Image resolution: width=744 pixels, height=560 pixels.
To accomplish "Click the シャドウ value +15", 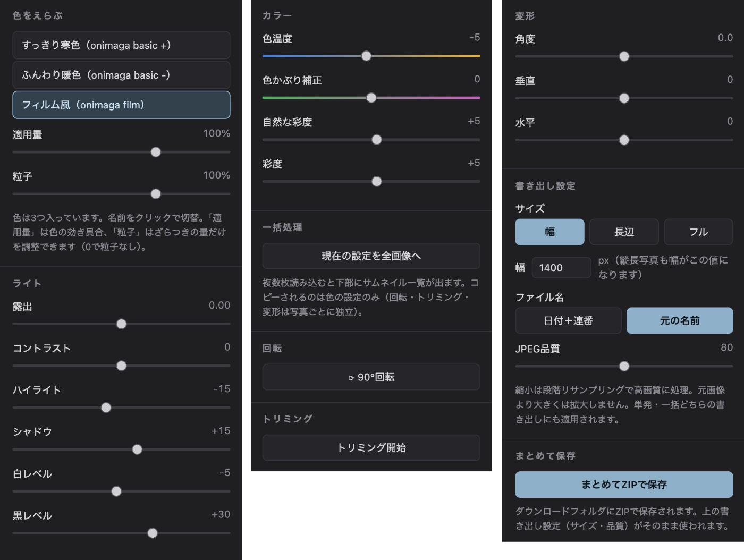I will pos(221,431).
